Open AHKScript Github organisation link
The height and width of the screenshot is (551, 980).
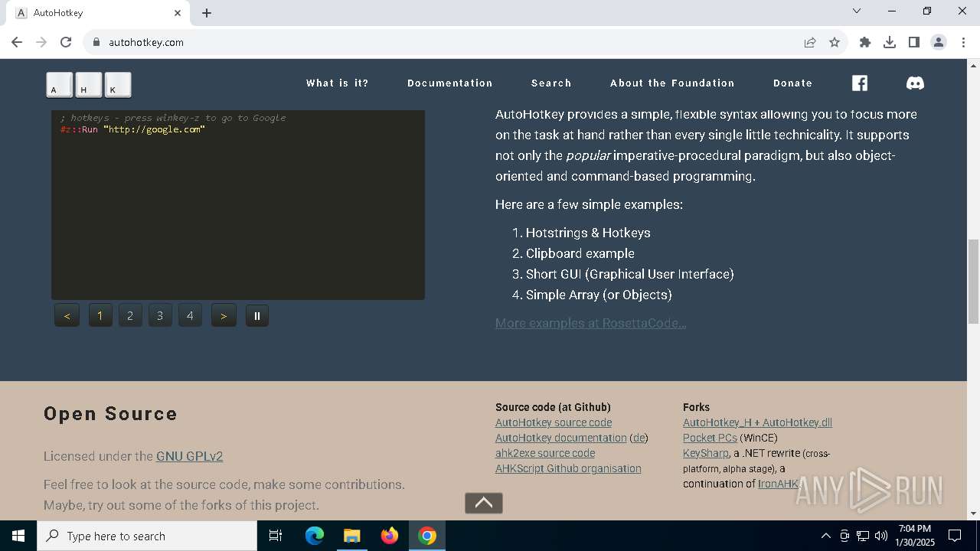[568, 468]
